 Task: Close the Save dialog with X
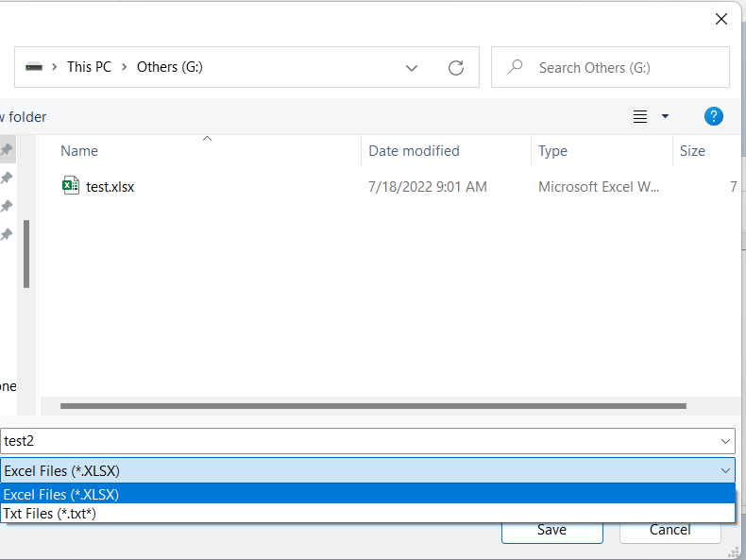tap(721, 19)
